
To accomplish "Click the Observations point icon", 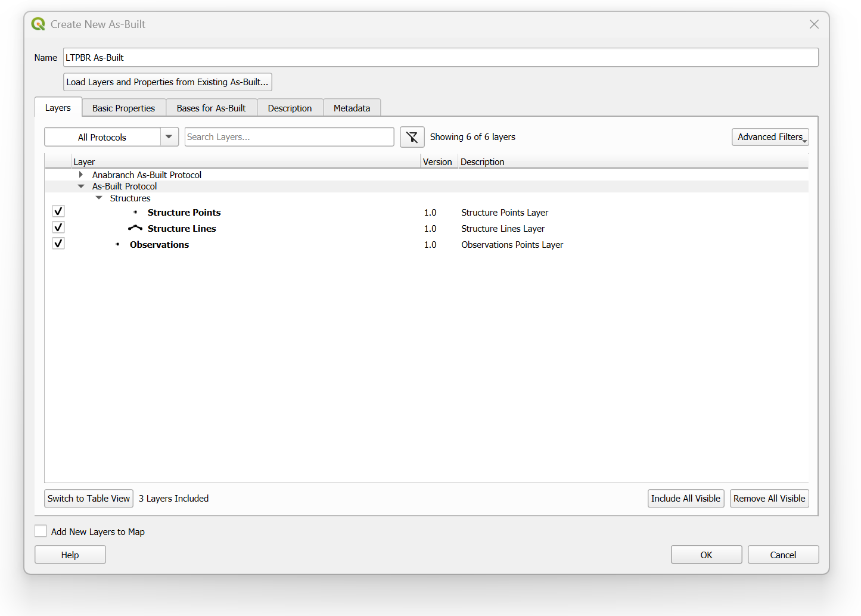I will pos(117,244).
